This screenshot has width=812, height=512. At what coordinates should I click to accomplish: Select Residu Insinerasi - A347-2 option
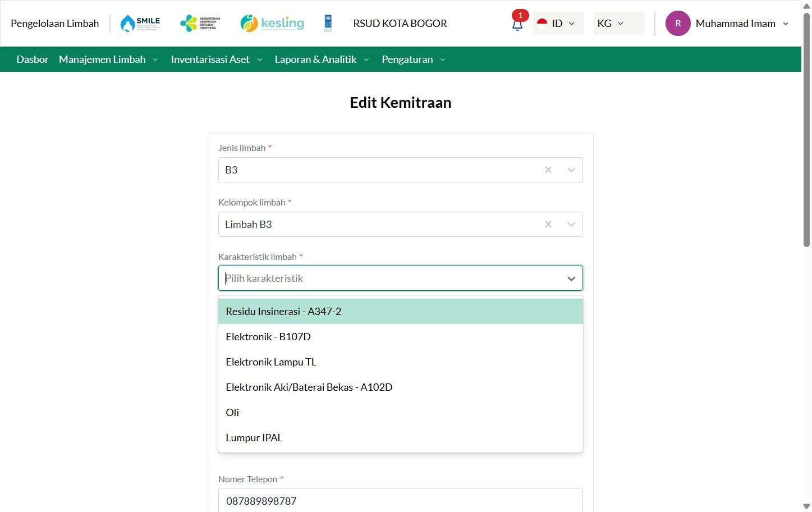click(401, 312)
